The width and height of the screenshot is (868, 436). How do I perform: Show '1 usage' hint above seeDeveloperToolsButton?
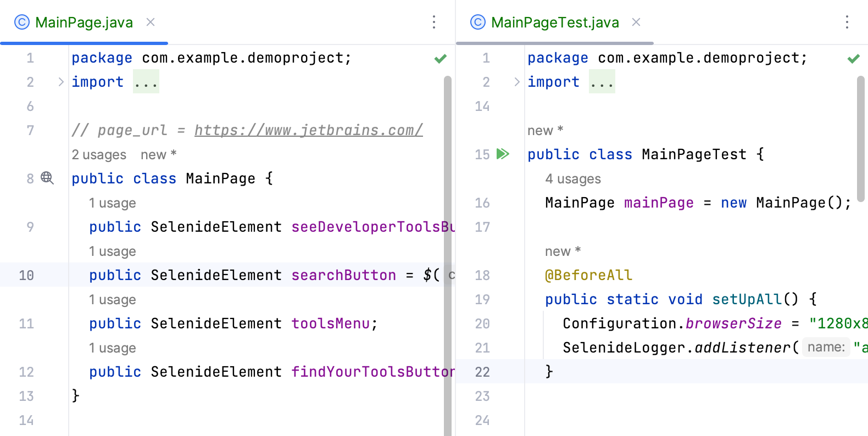click(113, 203)
